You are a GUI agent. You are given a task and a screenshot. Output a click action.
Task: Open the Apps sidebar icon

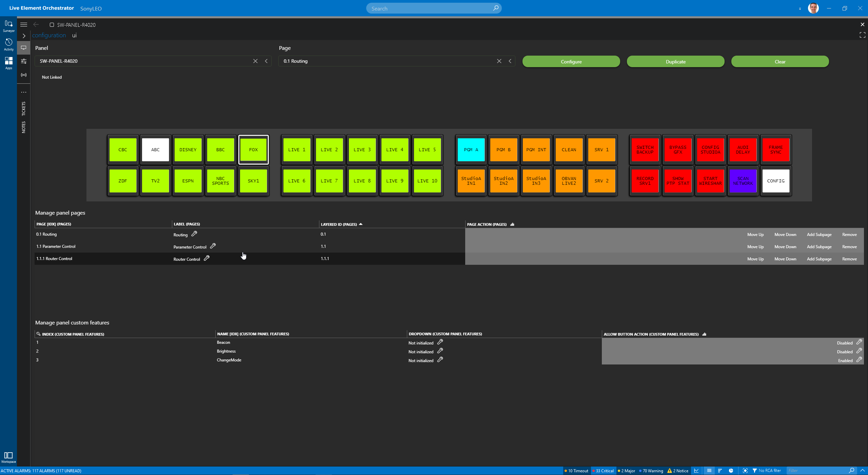click(8, 63)
